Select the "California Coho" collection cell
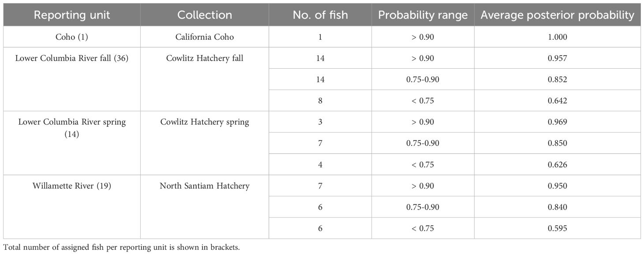 tap(204, 37)
